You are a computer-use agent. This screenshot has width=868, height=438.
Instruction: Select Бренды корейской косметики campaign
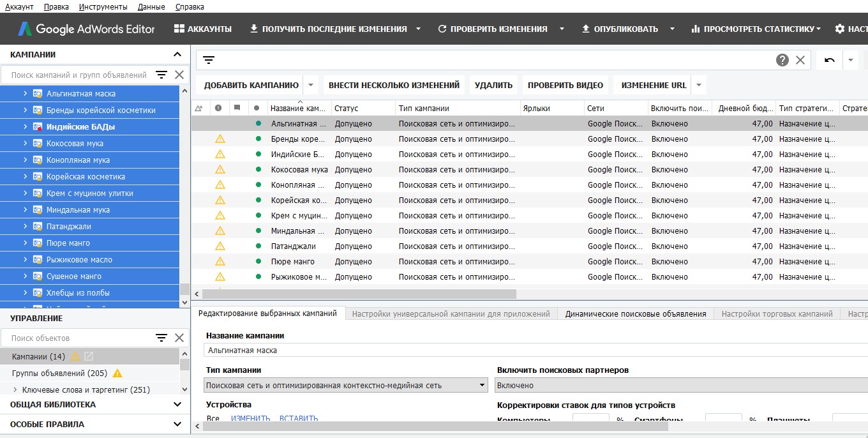point(101,110)
